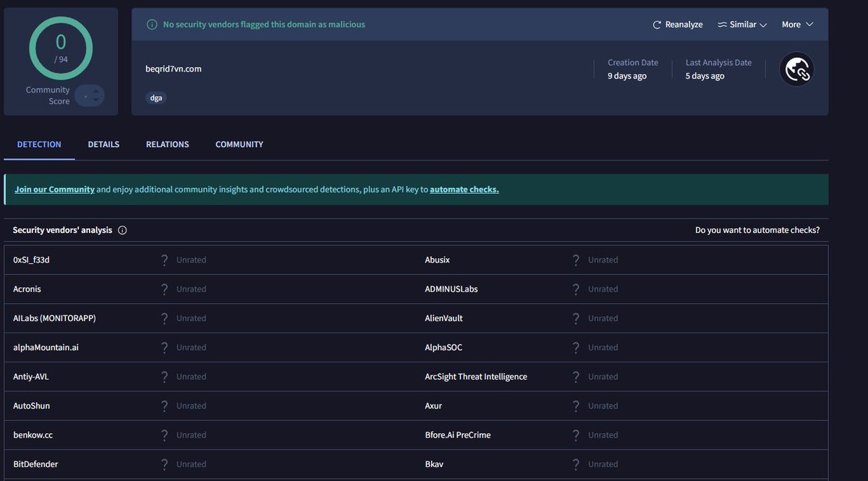Click the info icon beside the no-vendors-flagged banner
This screenshot has height=481, width=868.
tap(152, 25)
